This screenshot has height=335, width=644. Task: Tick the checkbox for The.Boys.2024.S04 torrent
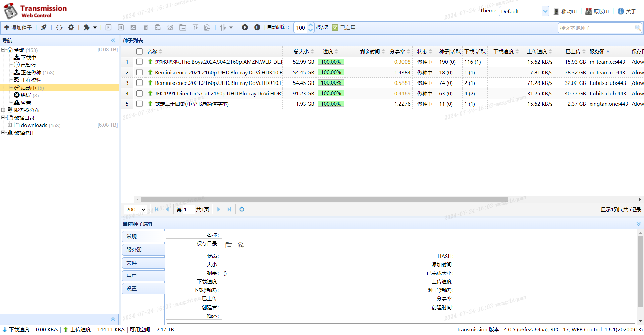click(x=139, y=62)
